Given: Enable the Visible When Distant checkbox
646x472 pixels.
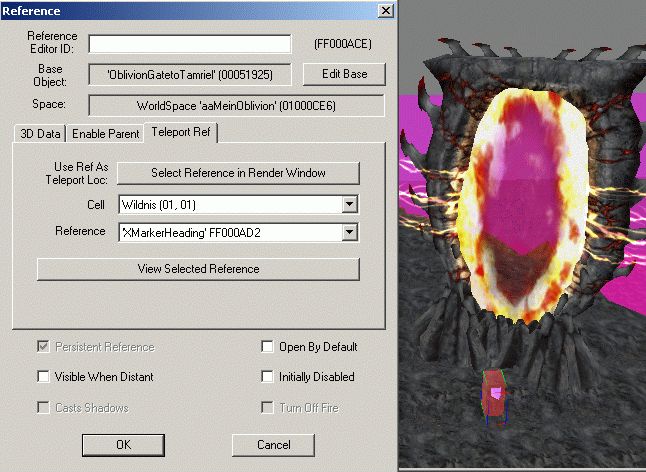Looking at the screenshot, I should (x=43, y=376).
